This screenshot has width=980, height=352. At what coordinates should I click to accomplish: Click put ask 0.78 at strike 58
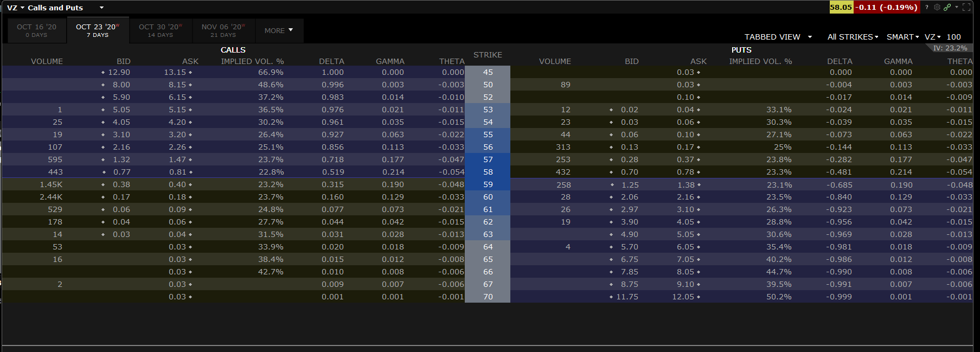686,172
